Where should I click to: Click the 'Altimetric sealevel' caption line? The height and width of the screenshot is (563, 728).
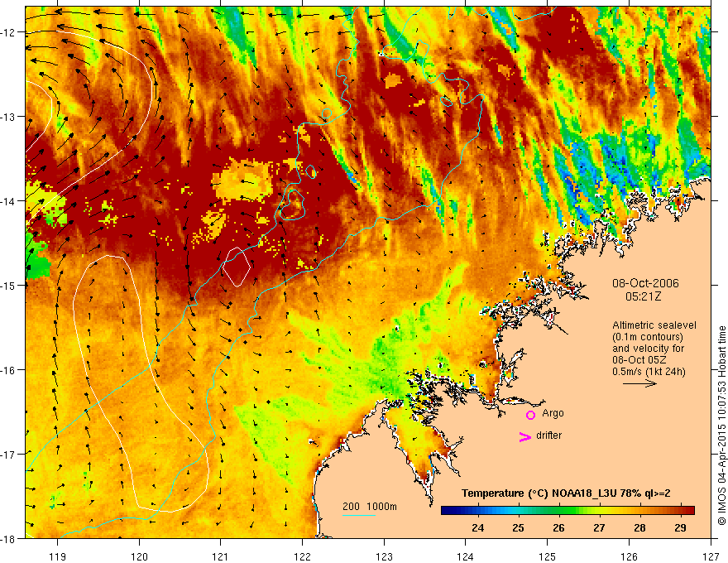pos(654,325)
